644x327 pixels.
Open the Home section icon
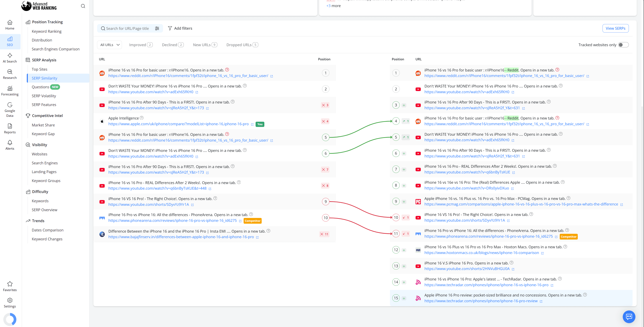point(10,25)
